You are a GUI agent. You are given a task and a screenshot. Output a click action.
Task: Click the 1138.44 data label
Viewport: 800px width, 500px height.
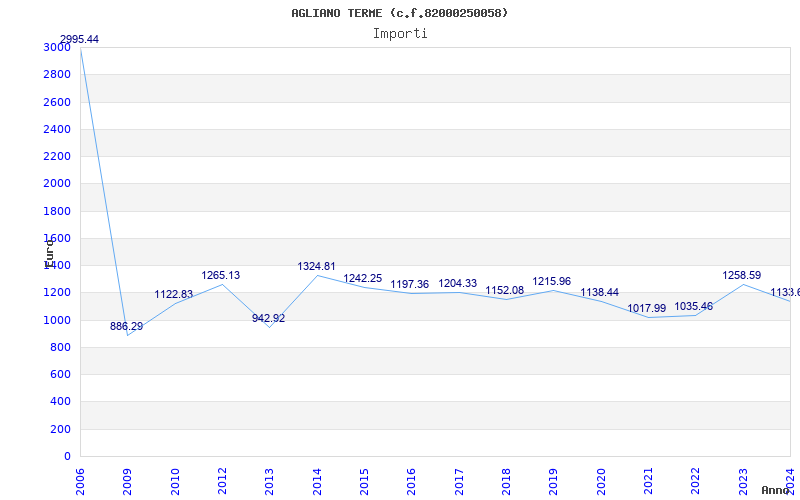[x=599, y=293]
